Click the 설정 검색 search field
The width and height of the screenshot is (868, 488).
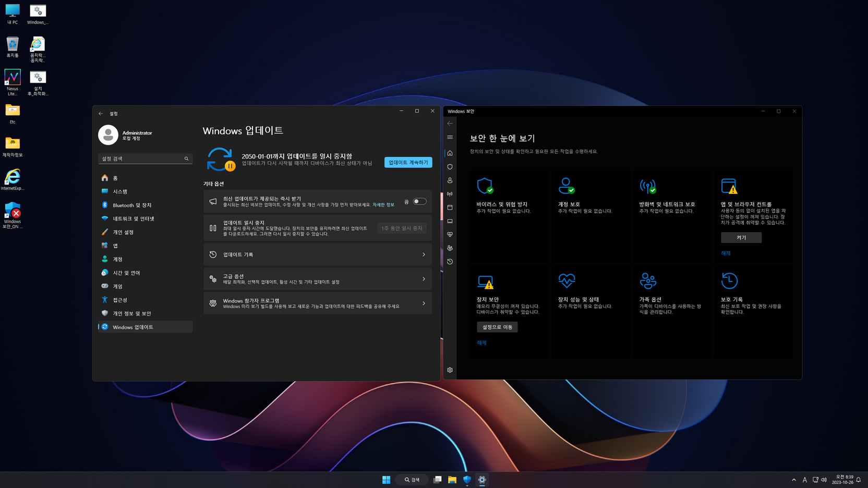(x=145, y=158)
